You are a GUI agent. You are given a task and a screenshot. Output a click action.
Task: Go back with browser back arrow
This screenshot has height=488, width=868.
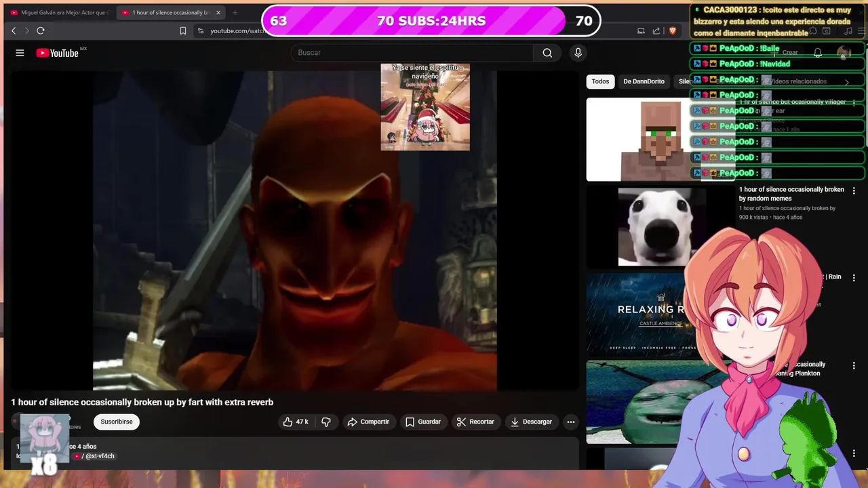(14, 30)
